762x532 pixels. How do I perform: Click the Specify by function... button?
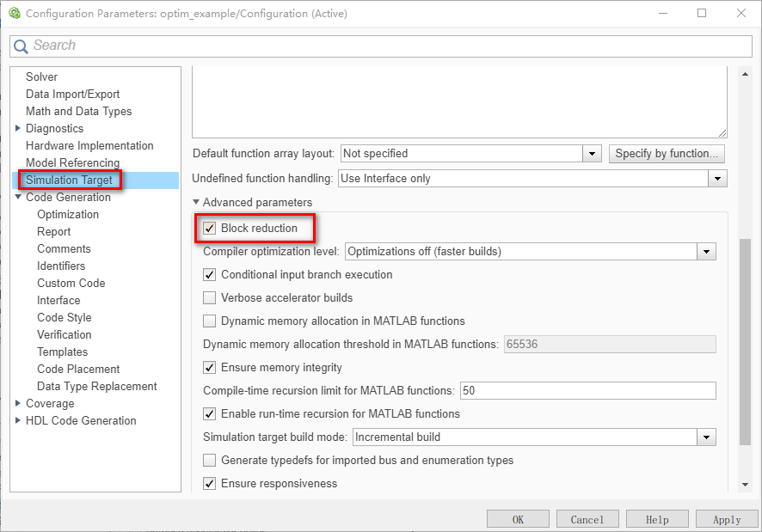point(667,154)
